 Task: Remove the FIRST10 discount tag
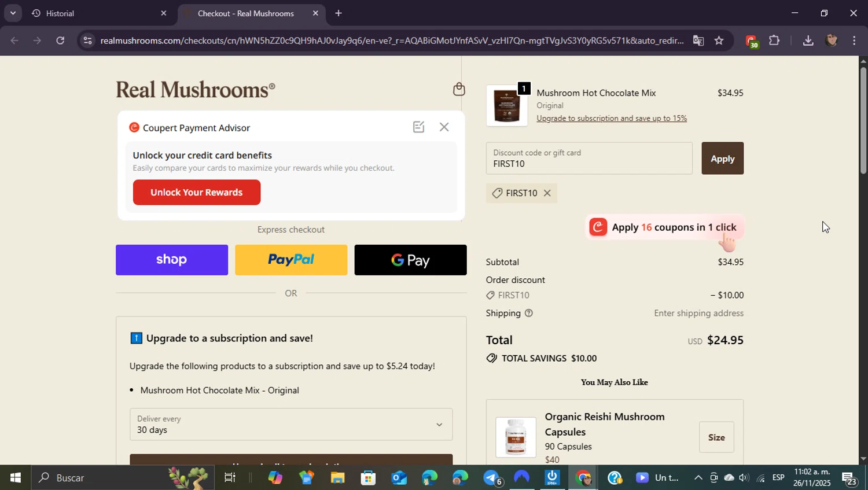click(x=547, y=193)
